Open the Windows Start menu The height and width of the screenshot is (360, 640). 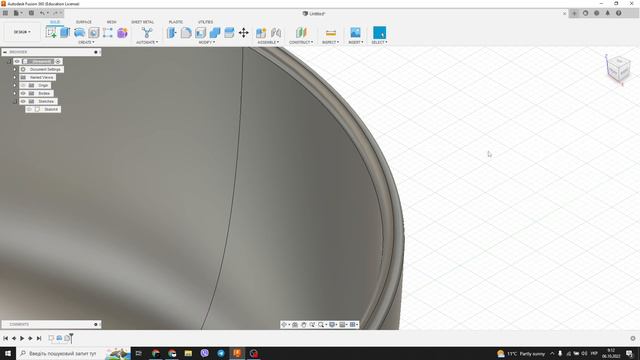[8, 353]
